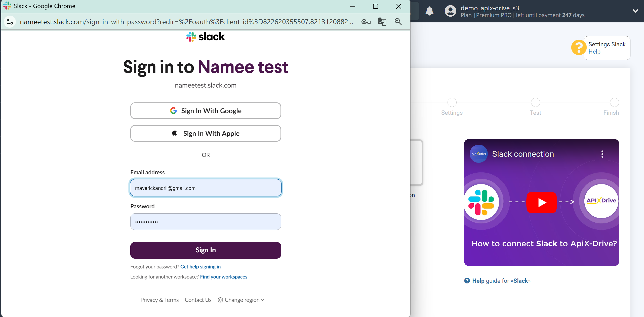Image resolution: width=644 pixels, height=317 pixels.
Task: Click the browser search icon
Action: pos(397,22)
